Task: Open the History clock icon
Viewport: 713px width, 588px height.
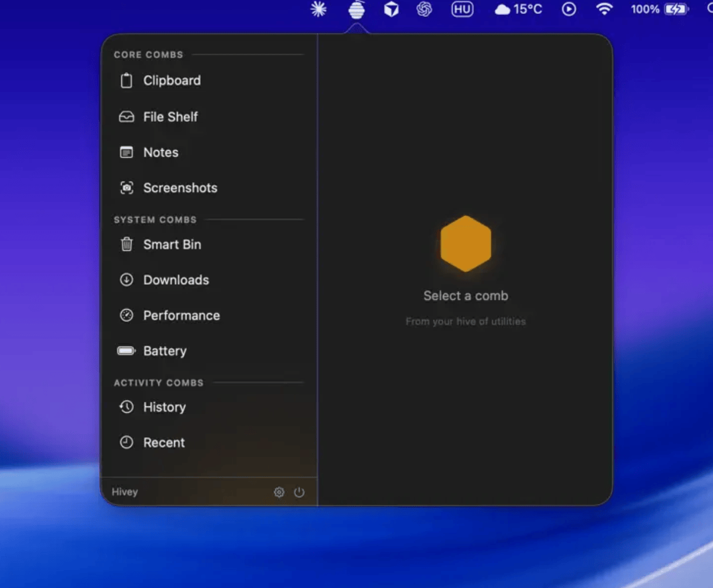Action: [x=126, y=406]
